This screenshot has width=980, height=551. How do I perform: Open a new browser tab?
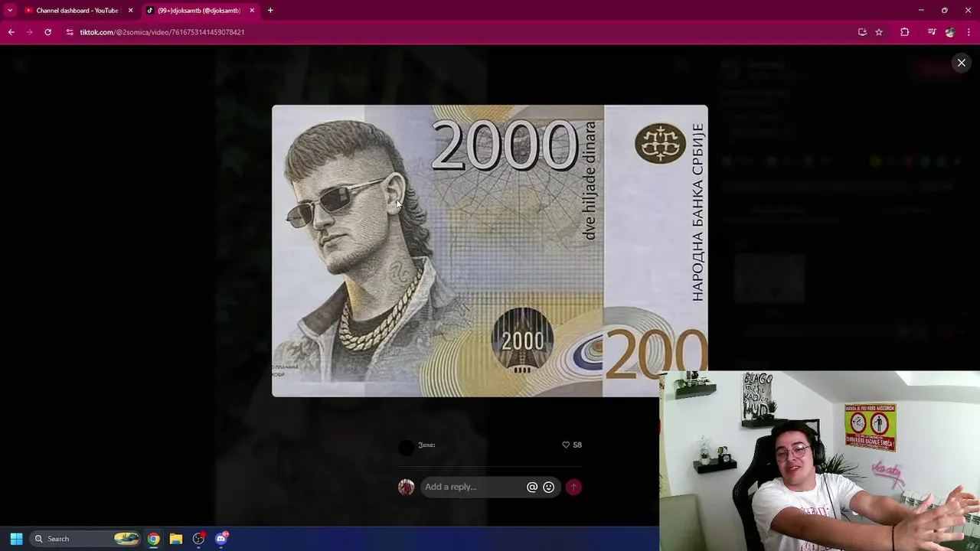pyautogui.click(x=270, y=11)
